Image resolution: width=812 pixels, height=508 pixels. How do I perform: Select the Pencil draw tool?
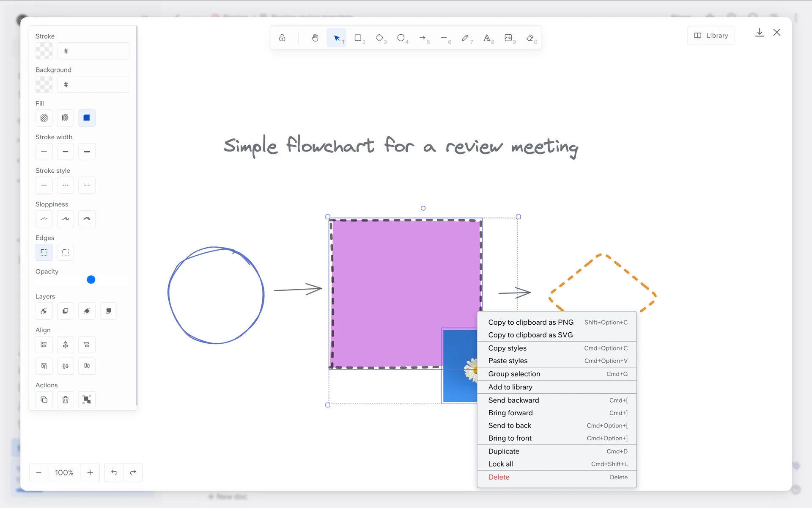pyautogui.click(x=465, y=38)
